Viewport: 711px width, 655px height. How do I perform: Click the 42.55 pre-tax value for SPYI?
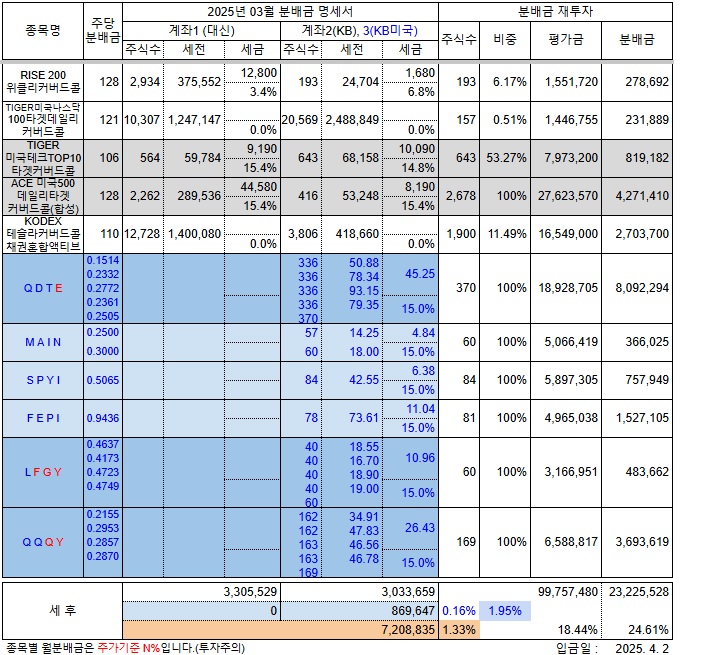364,380
